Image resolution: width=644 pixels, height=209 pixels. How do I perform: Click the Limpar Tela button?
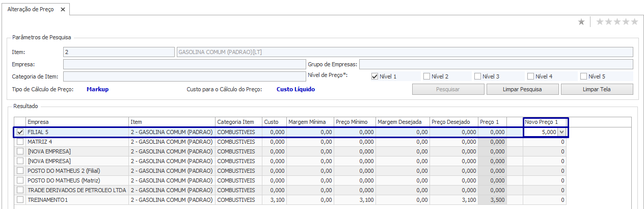pyautogui.click(x=597, y=89)
